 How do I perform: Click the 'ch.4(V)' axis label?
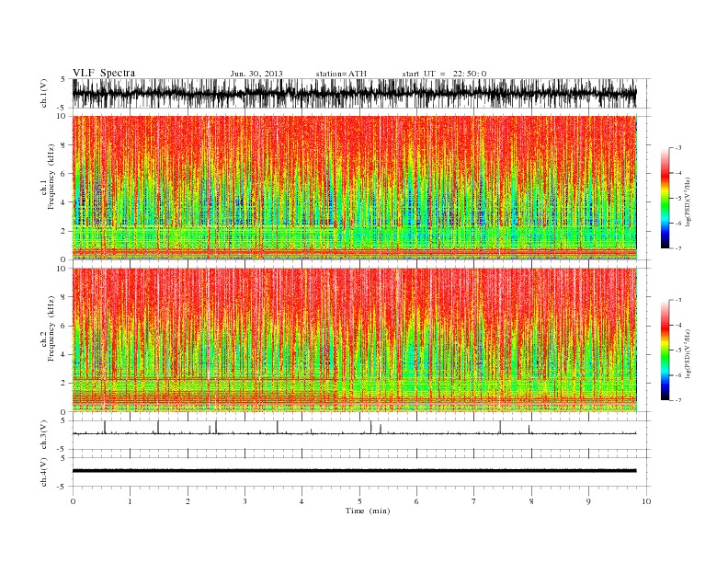click(44, 472)
